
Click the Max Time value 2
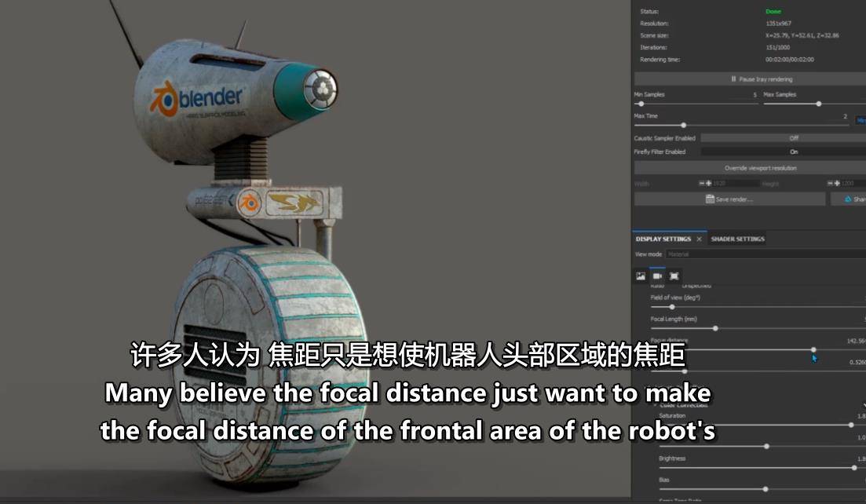click(845, 116)
